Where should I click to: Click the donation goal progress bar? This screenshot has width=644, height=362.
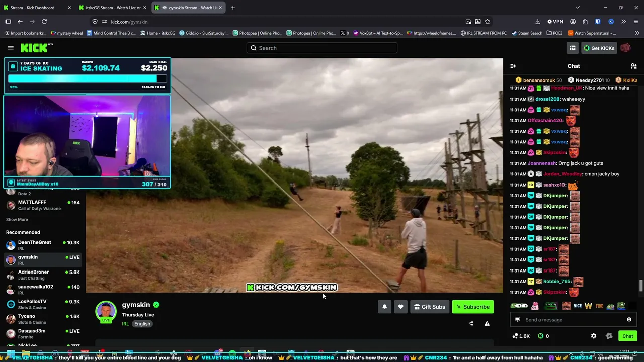tap(87, 79)
